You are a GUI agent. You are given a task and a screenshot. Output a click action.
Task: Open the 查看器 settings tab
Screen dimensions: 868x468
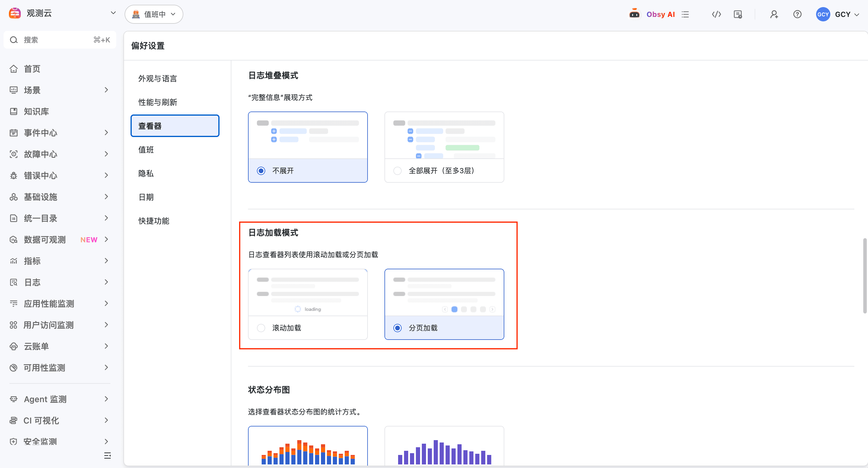click(x=175, y=126)
